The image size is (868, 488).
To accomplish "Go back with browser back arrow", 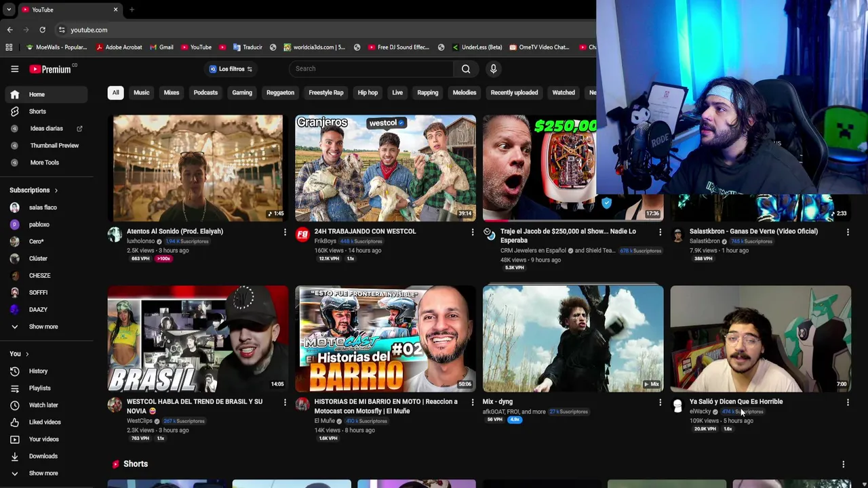I will [9, 30].
